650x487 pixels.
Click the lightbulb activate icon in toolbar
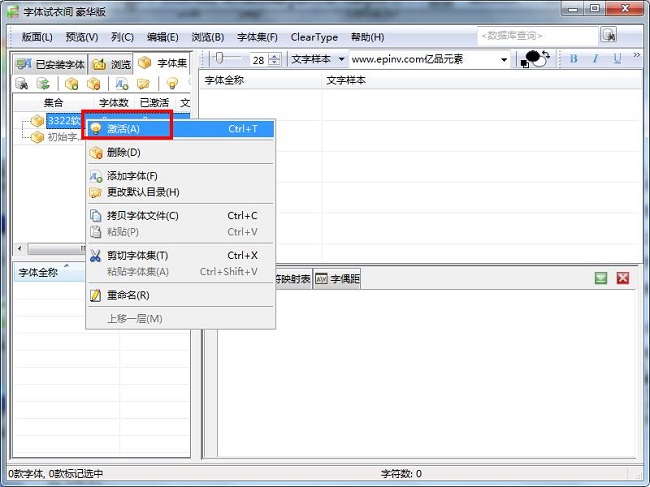pyautogui.click(x=172, y=84)
